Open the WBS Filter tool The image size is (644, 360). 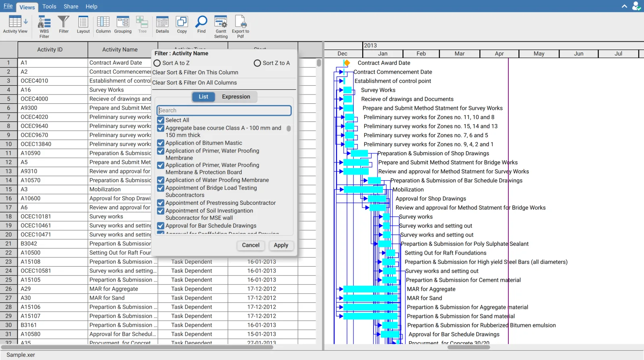tap(44, 27)
